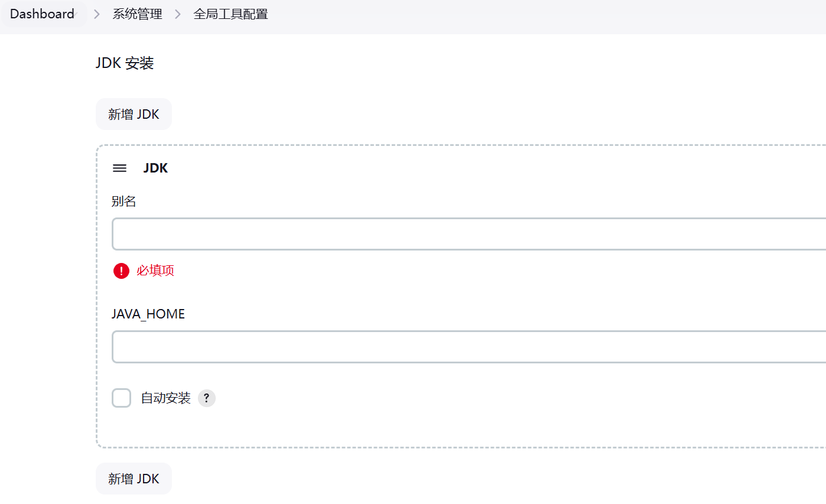Click the chevron separator after 系统管理
The height and width of the screenshot is (504, 826).
pos(178,14)
